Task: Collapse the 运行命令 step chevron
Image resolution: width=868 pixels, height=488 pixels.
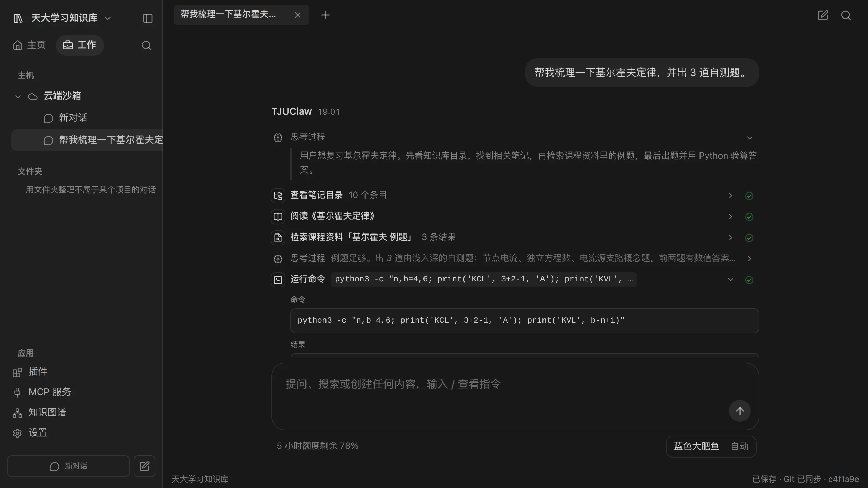Action: point(731,280)
